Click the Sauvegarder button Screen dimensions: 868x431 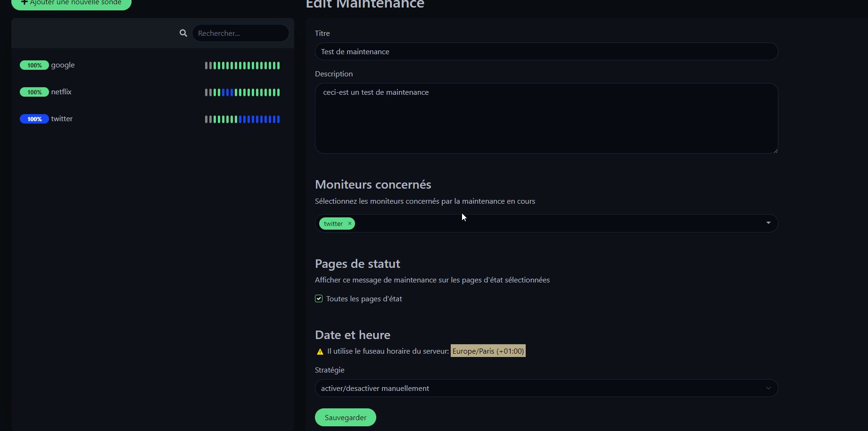(x=346, y=417)
